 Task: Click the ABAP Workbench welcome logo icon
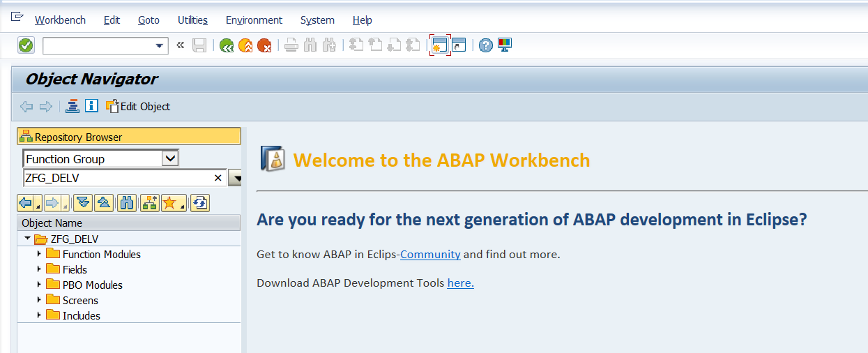273,159
